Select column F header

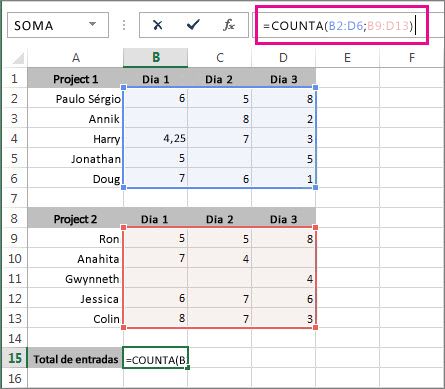click(412, 58)
